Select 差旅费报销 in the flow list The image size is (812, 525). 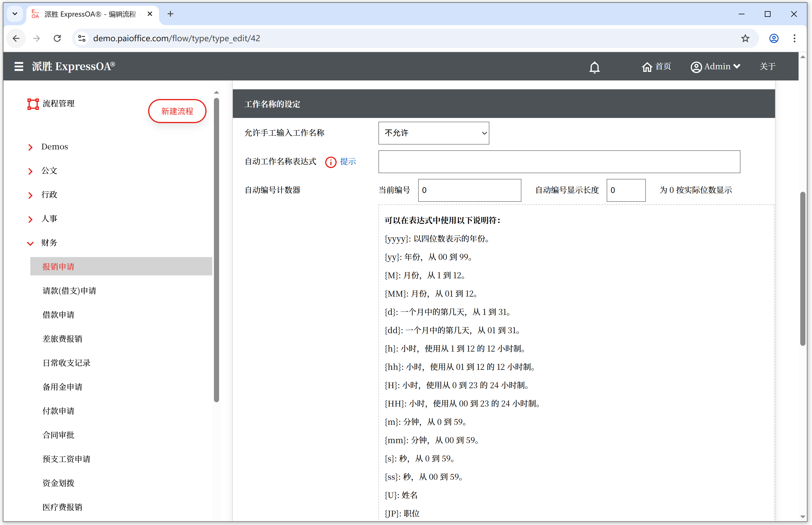pos(62,339)
